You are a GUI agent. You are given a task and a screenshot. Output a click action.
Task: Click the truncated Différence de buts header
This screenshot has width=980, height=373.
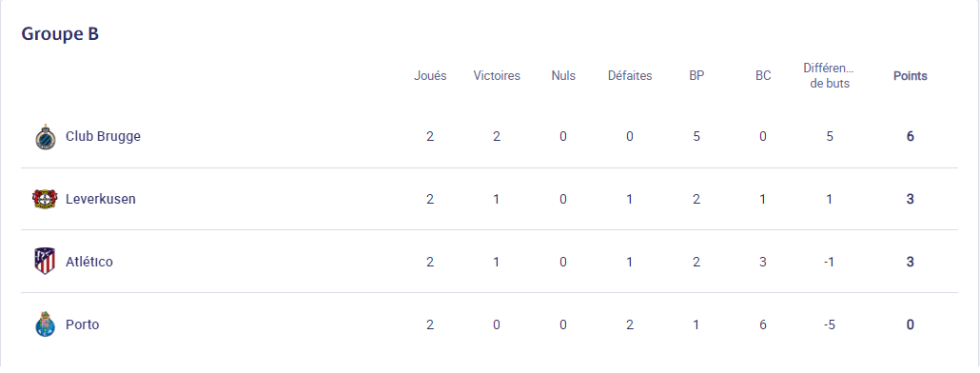click(830, 75)
